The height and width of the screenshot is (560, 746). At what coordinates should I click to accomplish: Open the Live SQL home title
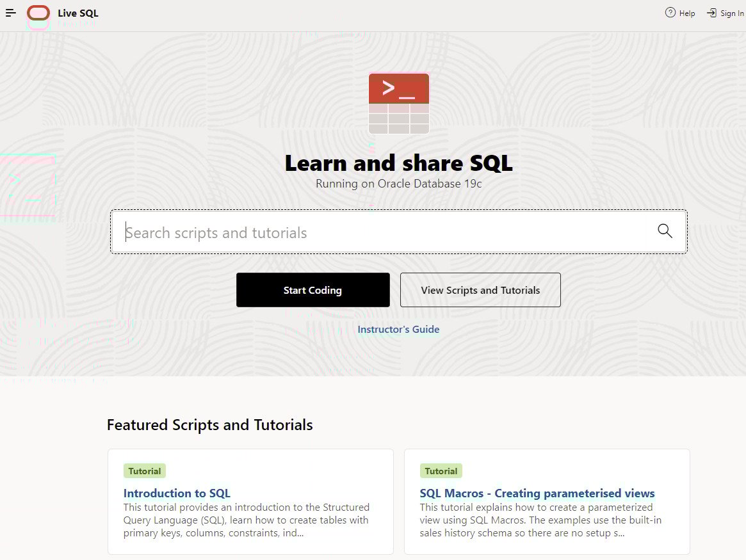point(78,13)
